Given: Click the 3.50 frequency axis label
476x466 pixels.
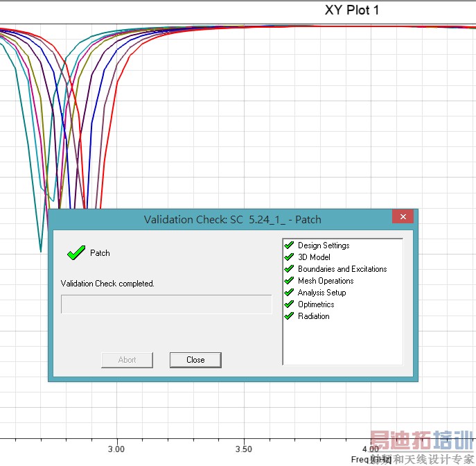Looking at the screenshot, I should tap(244, 449).
